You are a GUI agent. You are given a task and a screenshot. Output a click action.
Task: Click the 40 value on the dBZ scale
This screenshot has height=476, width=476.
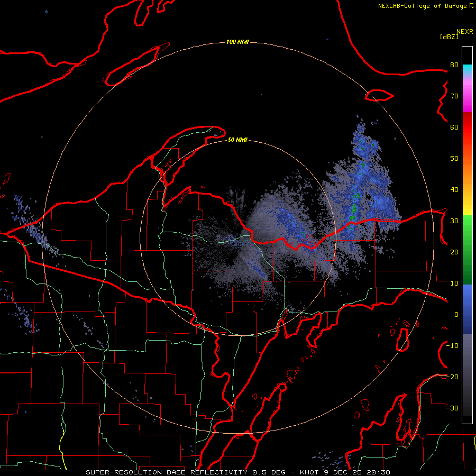(x=454, y=190)
